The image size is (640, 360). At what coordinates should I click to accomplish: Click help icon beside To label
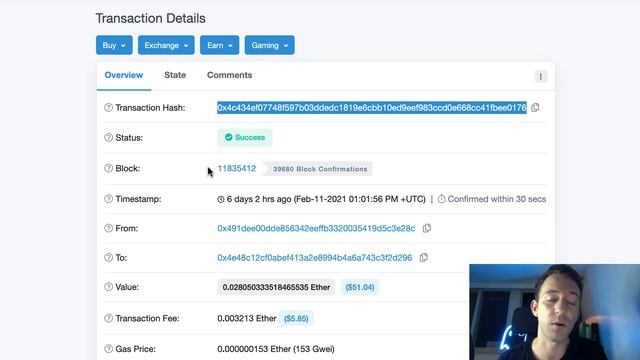(x=108, y=258)
